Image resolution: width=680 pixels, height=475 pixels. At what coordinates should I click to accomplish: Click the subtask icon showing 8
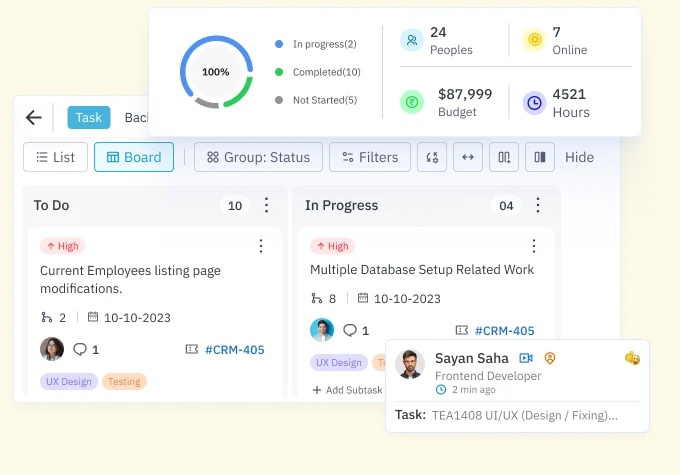317,298
